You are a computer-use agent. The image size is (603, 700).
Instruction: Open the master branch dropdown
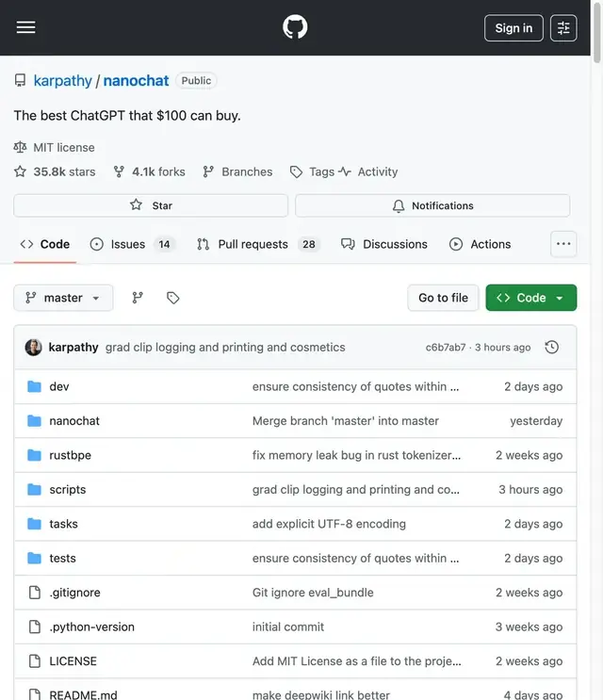click(63, 298)
